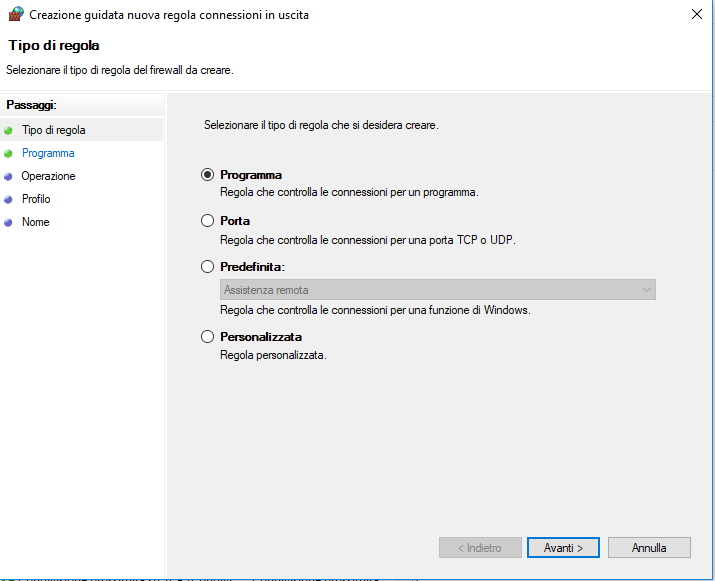715x581 pixels.
Task: Close the rule creation wizard window
Action: point(695,15)
